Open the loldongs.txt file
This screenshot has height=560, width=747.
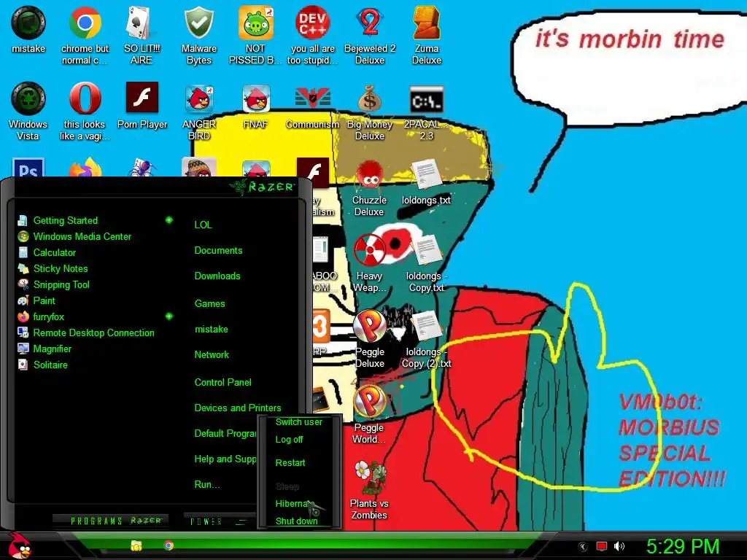click(426, 182)
